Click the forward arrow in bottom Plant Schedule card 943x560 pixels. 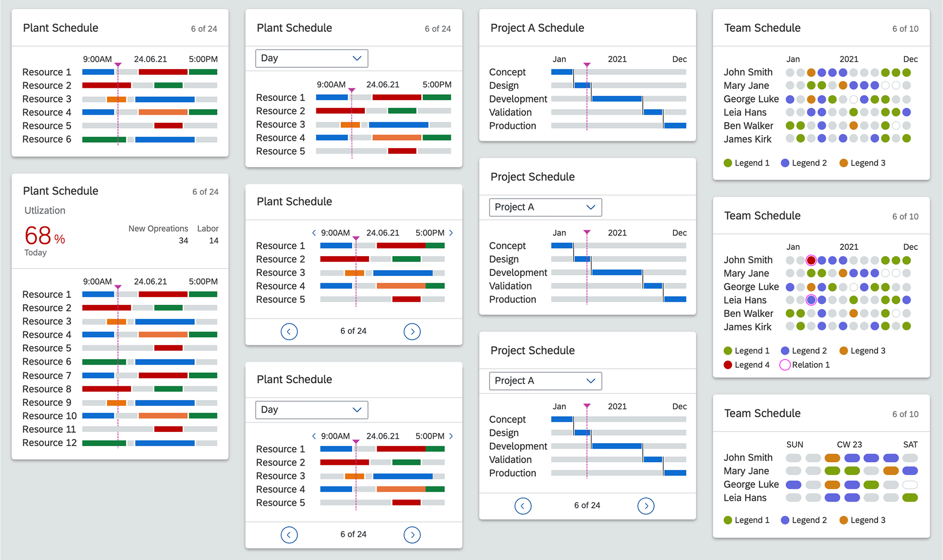(412, 535)
